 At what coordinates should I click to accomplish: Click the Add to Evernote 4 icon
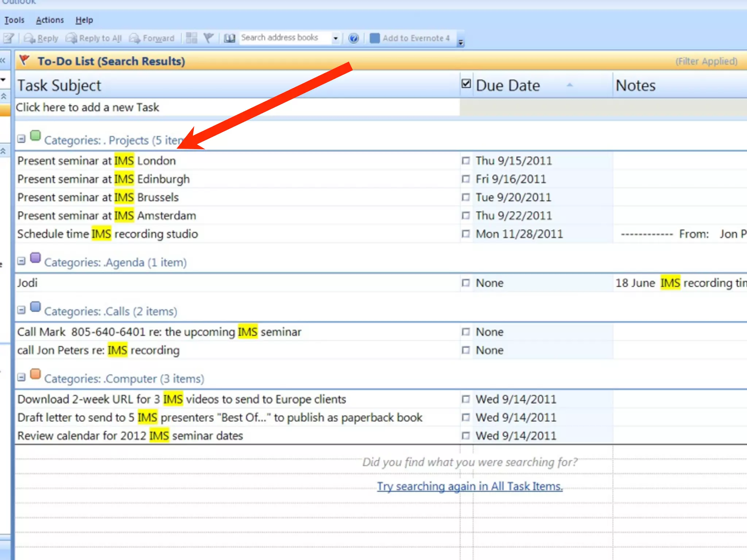pos(375,38)
